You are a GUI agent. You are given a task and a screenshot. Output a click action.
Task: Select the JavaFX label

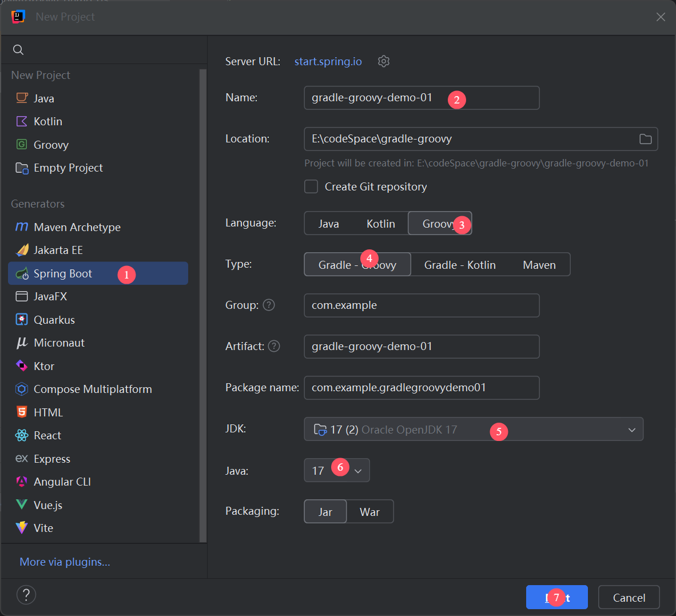point(50,297)
